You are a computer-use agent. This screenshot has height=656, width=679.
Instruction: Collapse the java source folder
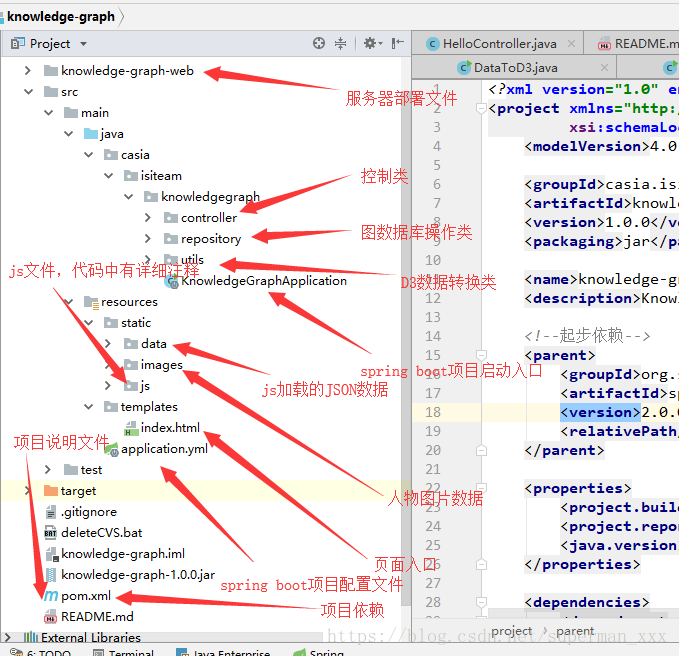[68, 134]
